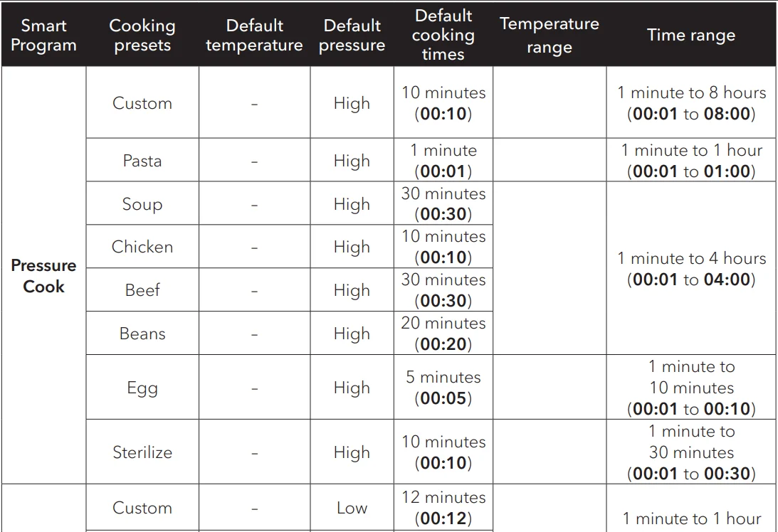This screenshot has width=778, height=532.
Task: Click the Default temperature column header
Action: click(254, 36)
